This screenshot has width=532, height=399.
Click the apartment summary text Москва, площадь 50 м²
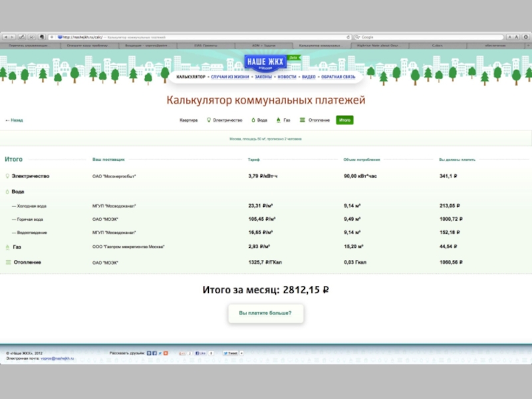click(265, 139)
